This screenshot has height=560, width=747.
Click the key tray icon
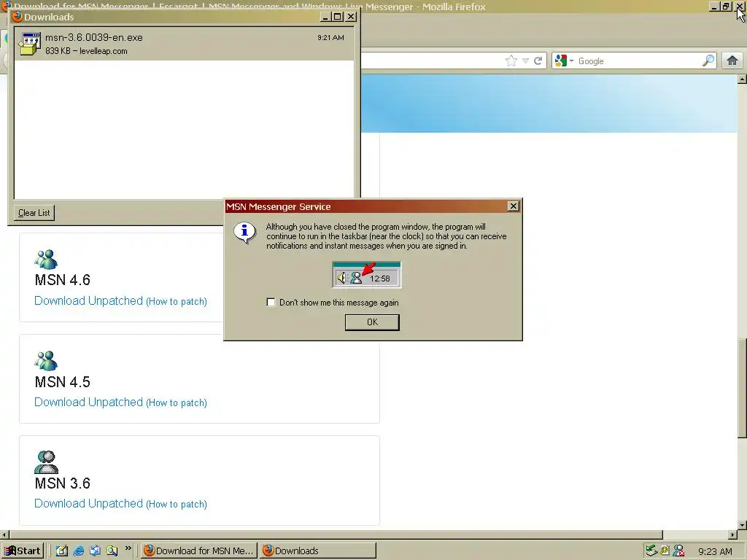tap(665, 551)
